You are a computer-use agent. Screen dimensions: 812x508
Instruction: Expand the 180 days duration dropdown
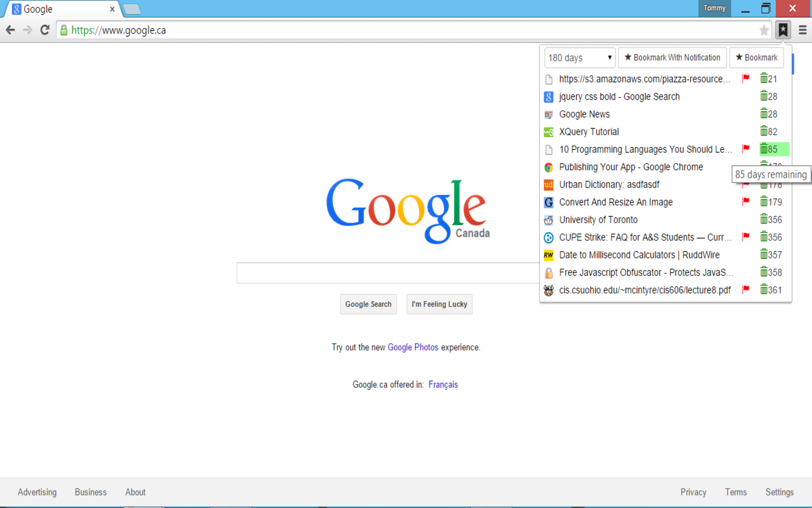pos(580,58)
